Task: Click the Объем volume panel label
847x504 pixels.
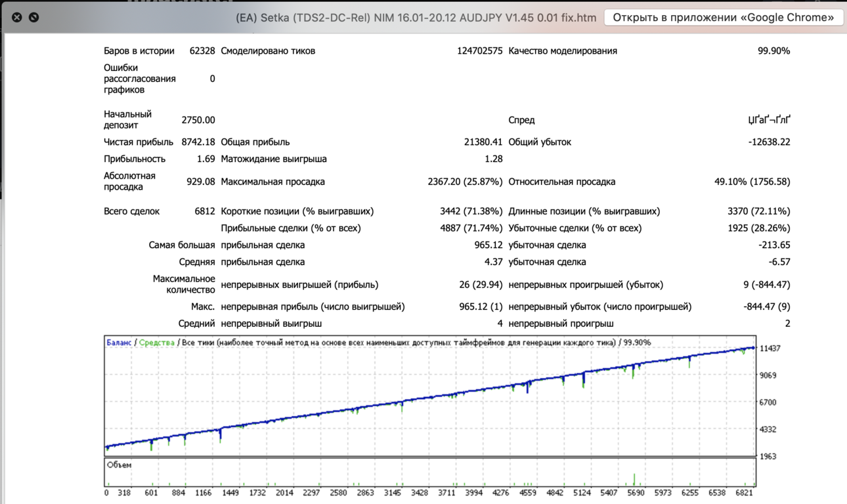Action: pos(119,465)
